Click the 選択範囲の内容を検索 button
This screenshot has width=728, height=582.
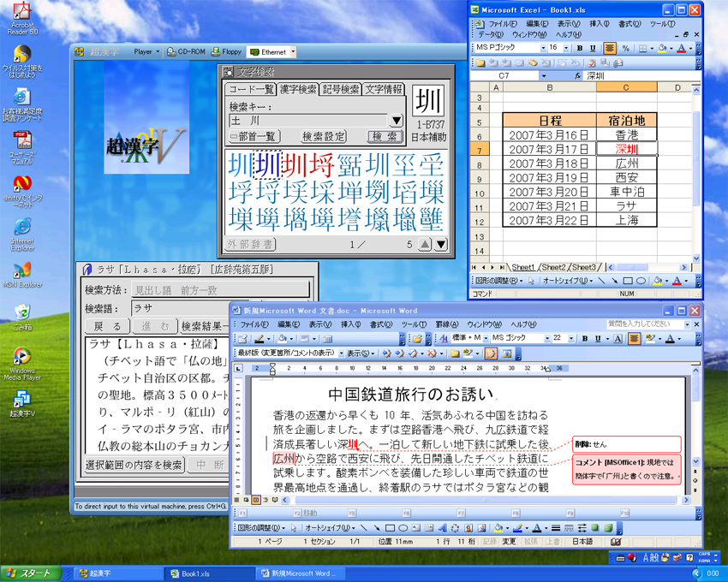[x=134, y=465]
